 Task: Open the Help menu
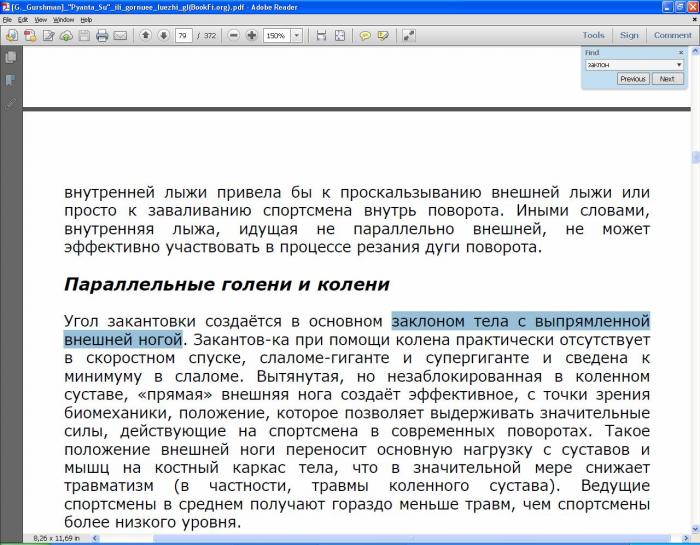click(86, 20)
